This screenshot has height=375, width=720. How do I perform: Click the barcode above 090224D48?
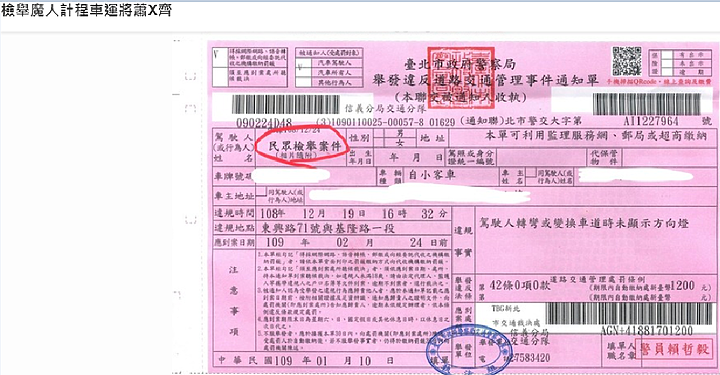[286, 105]
